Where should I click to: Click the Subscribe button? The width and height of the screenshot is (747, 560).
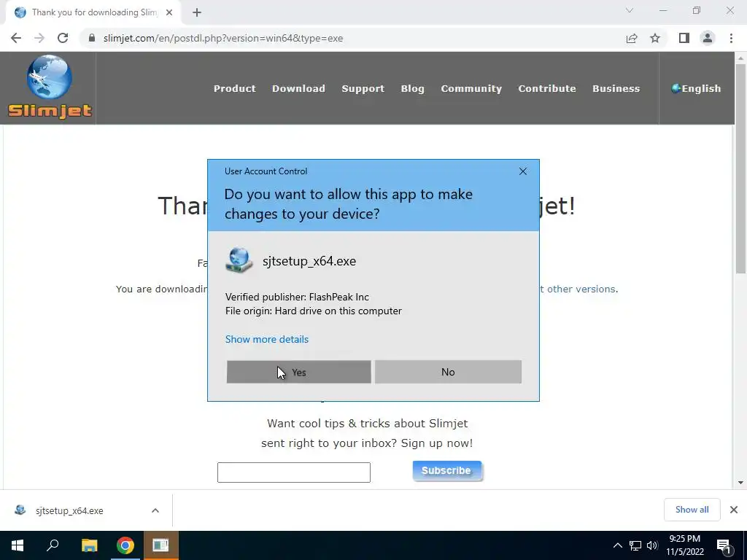(x=447, y=470)
